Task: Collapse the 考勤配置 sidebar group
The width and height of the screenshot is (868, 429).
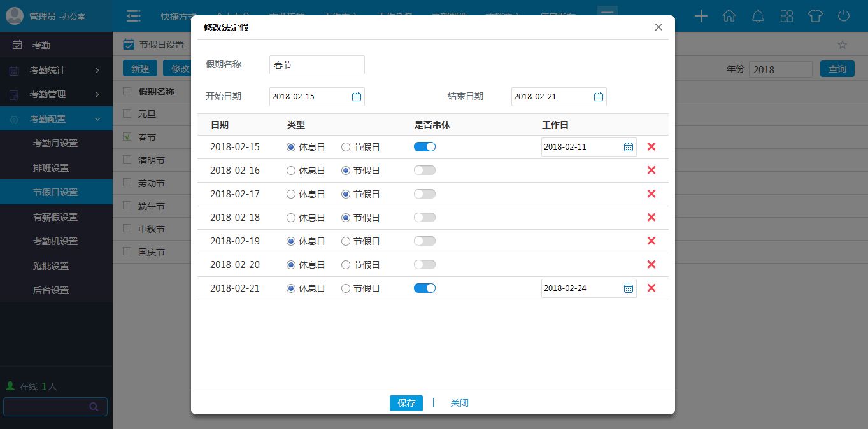Action: point(56,119)
